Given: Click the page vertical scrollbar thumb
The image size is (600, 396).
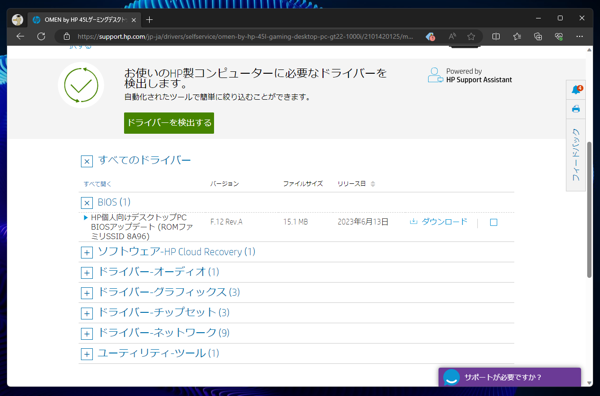Looking at the screenshot, I should point(589,210).
